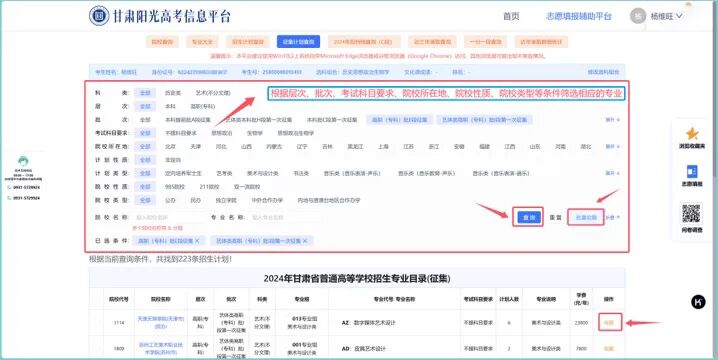Screen dimensions: 718x360
Task: Click the blue 查询 button
Action: (529, 217)
